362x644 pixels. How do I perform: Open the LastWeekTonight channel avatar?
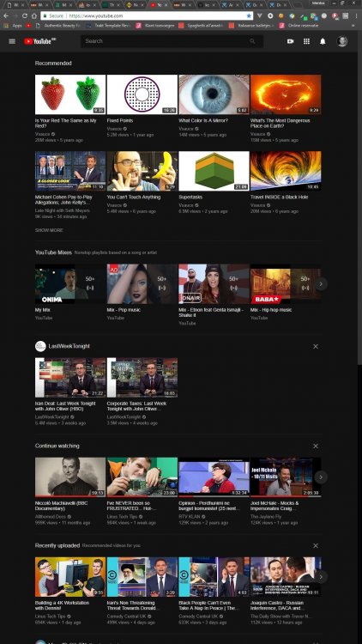coord(40,346)
